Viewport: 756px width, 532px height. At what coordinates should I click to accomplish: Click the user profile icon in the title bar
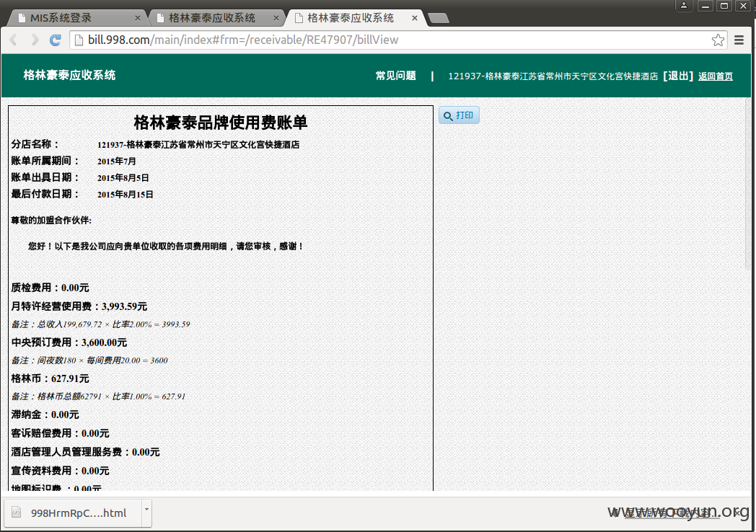(684, 5)
